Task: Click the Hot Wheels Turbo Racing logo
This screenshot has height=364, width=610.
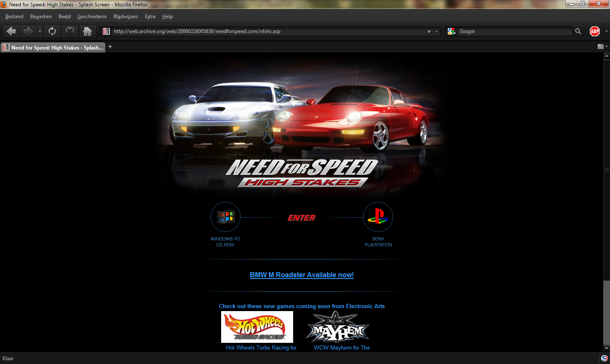Action: tap(257, 327)
